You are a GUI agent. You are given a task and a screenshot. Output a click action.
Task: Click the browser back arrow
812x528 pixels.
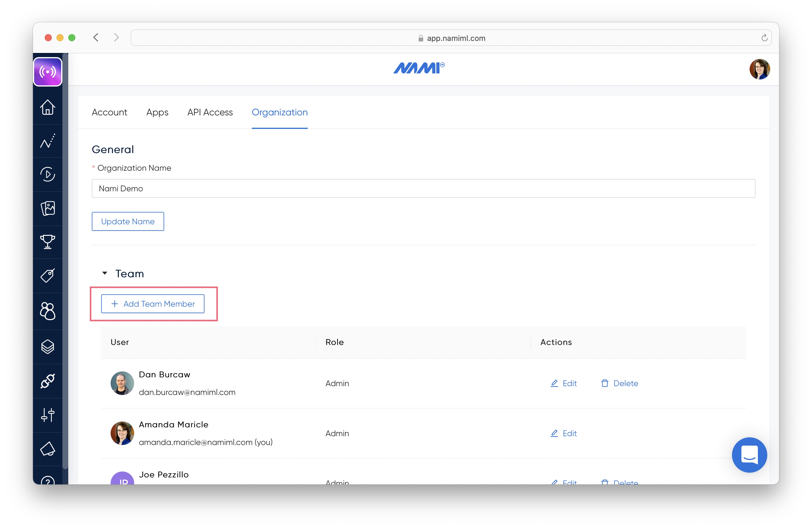(x=96, y=38)
